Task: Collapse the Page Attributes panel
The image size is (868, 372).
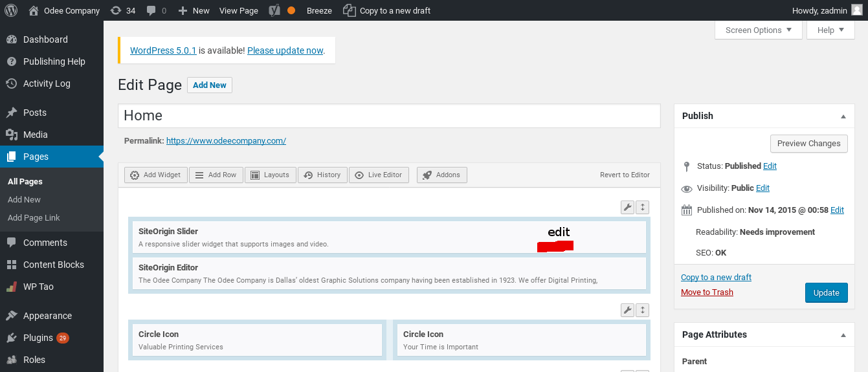Action: (x=843, y=335)
